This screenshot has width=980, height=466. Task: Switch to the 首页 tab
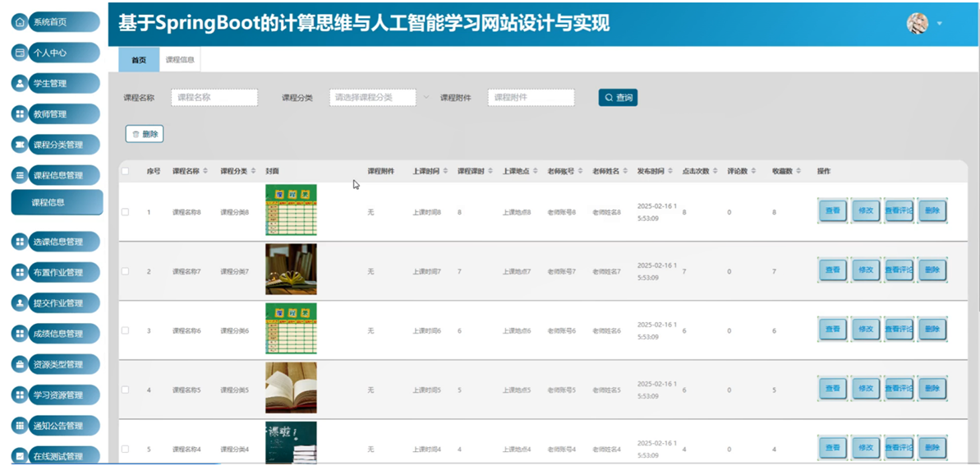tap(139, 60)
